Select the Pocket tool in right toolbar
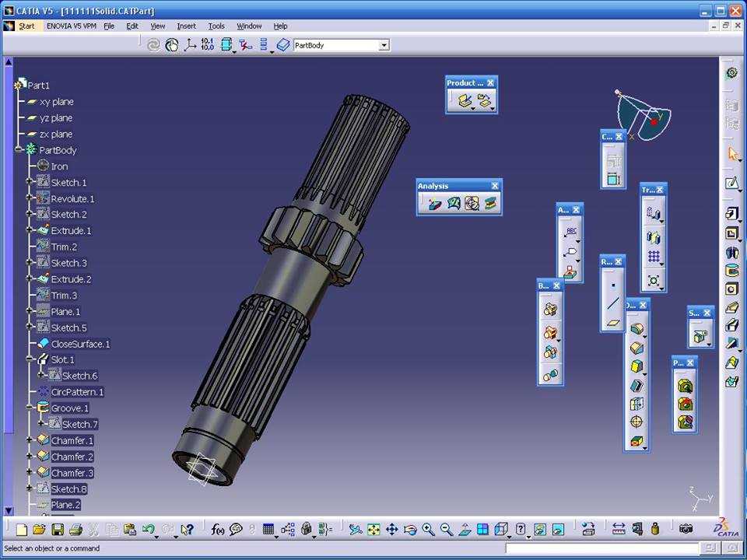 [x=732, y=233]
